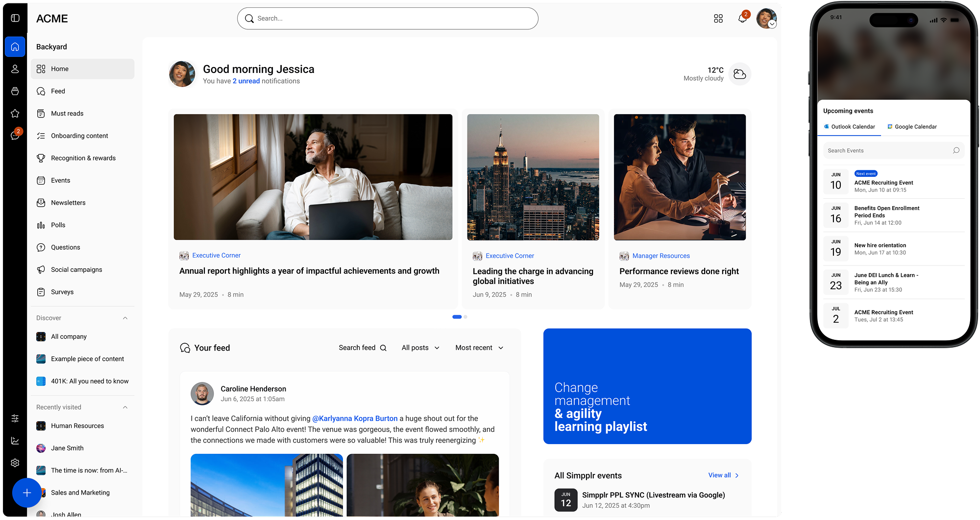The height and width of the screenshot is (520, 980).
Task: Select the first carousel page indicator
Action: [457, 317]
